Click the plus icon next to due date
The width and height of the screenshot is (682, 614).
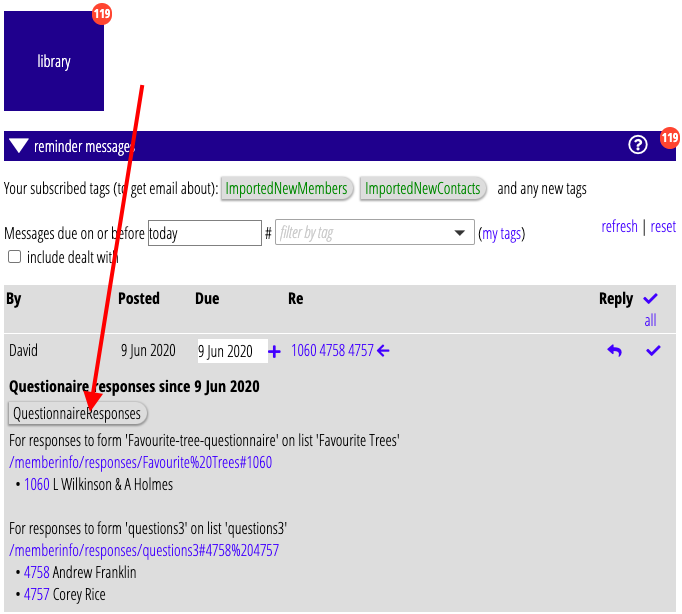coord(274,351)
